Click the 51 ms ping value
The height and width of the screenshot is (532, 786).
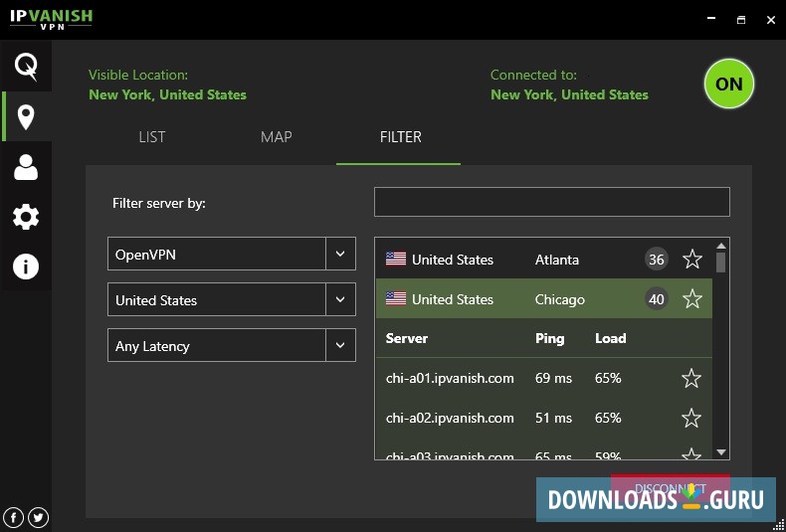pyautogui.click(x=553, y=418)
